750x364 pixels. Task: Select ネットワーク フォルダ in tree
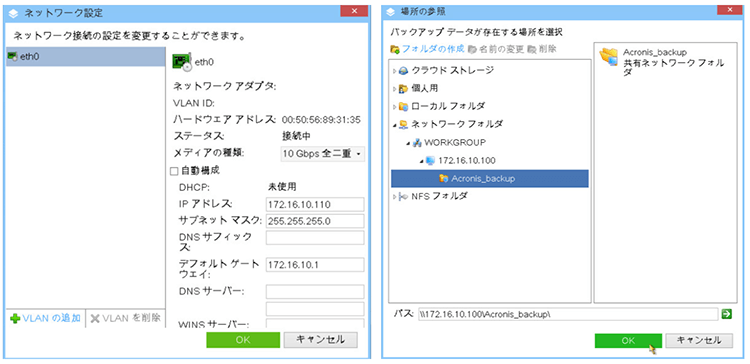(x=457, y=124)
